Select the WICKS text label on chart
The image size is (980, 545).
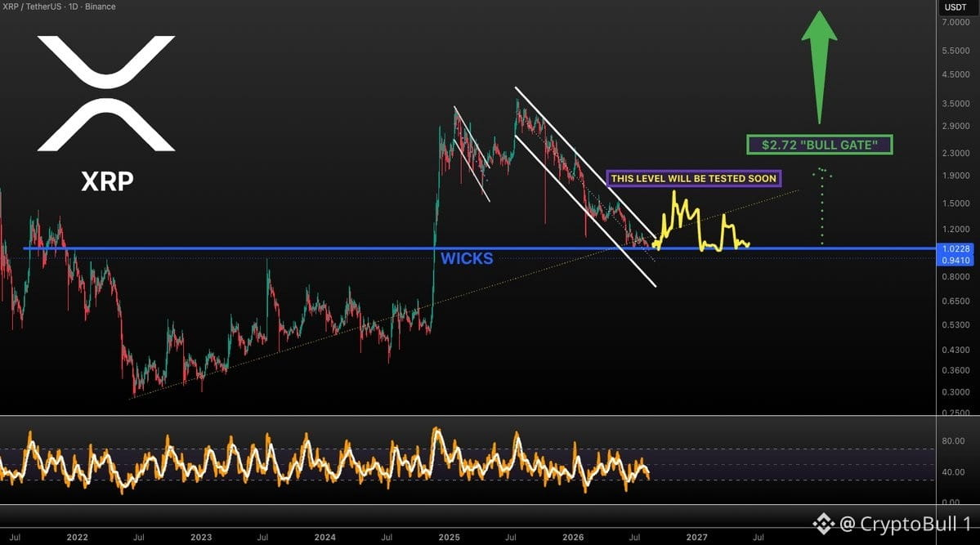[x=467, y=259]
